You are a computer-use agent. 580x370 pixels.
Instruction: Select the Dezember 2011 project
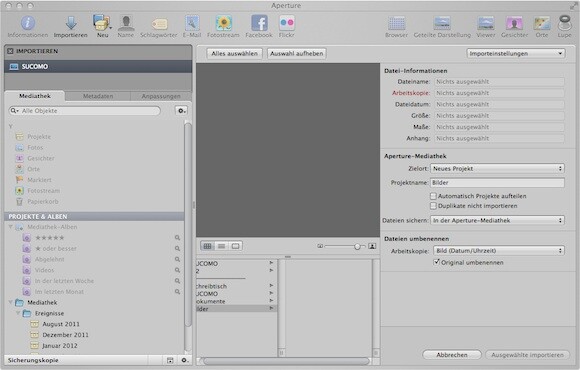pos(65,335)
